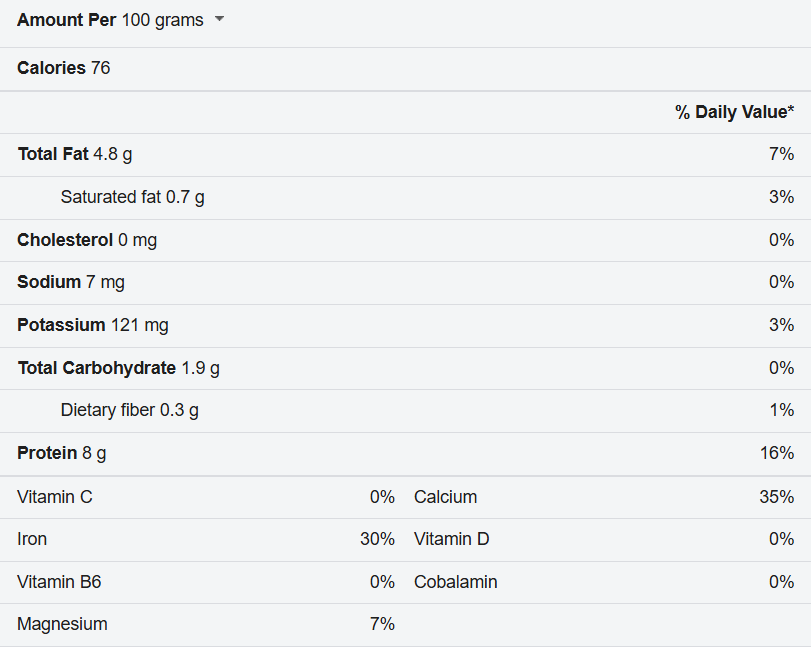Click the Vitamin C label

coord(55,497)
